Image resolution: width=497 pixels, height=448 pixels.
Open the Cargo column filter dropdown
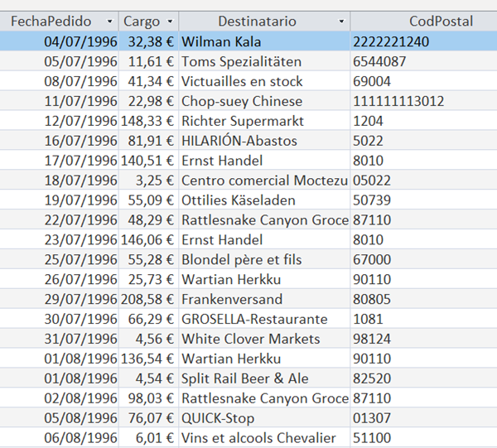point(170,21)
